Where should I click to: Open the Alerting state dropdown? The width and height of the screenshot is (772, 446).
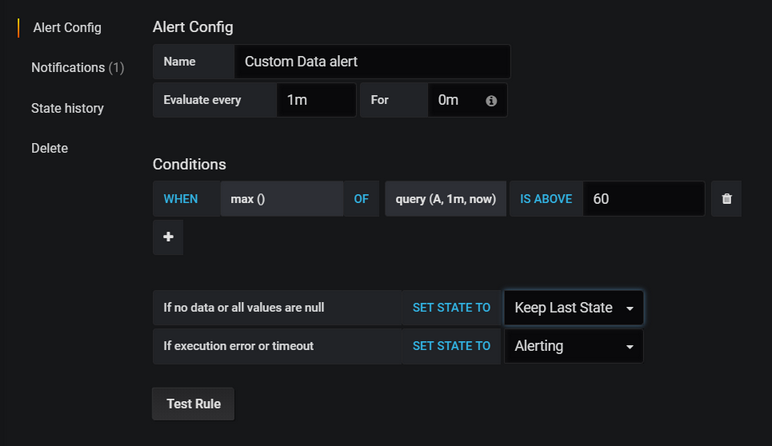coord(574,346)
